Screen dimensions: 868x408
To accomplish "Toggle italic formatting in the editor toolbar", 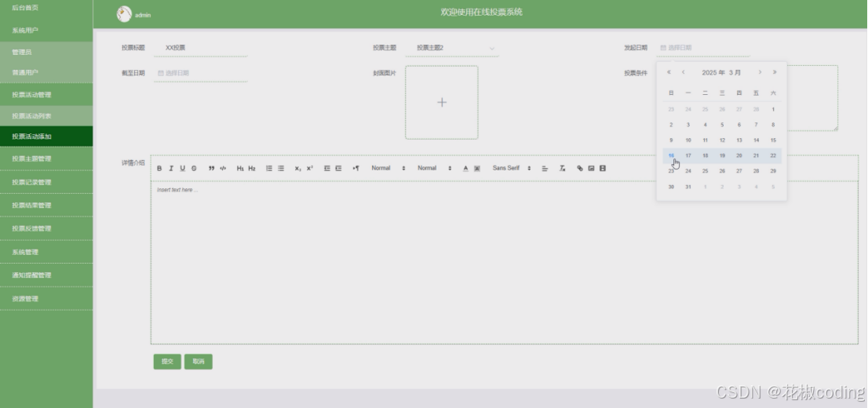I will (171, 168).
